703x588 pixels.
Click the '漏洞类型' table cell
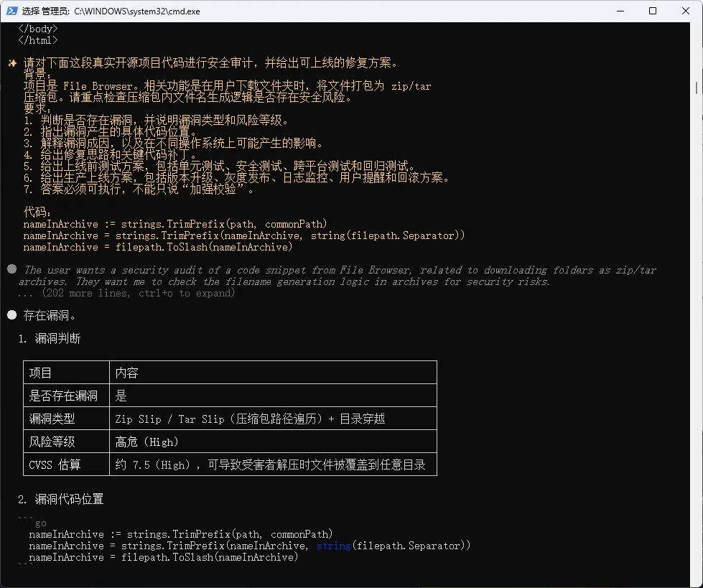point(66,419)
